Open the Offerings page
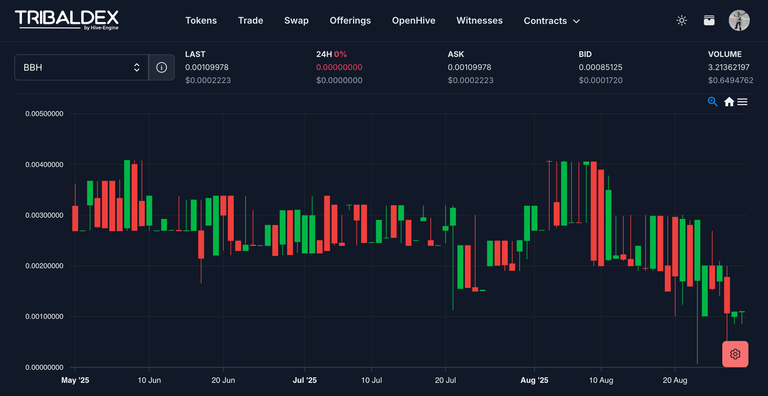 pos(350,21)
